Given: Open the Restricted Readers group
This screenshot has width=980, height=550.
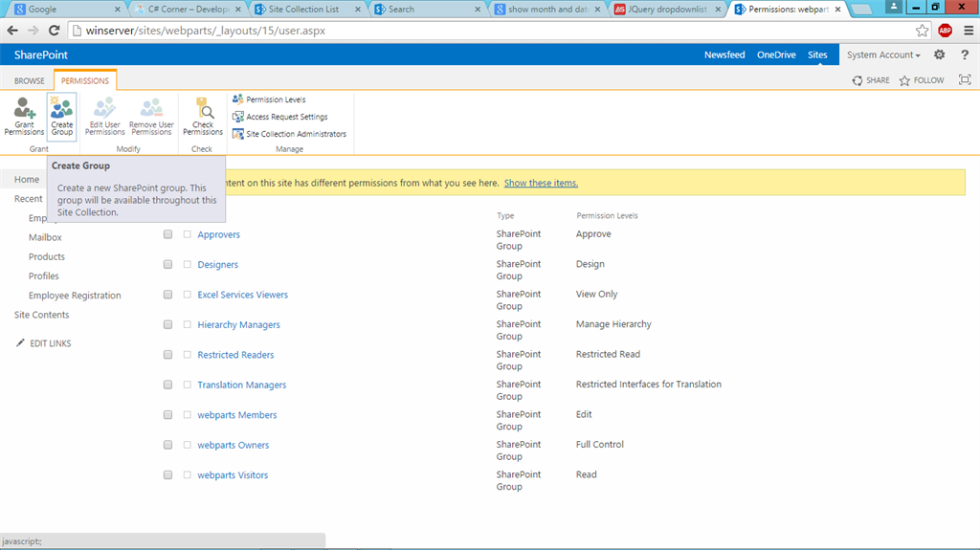Looking at the screenshot, I should point(235,354).
